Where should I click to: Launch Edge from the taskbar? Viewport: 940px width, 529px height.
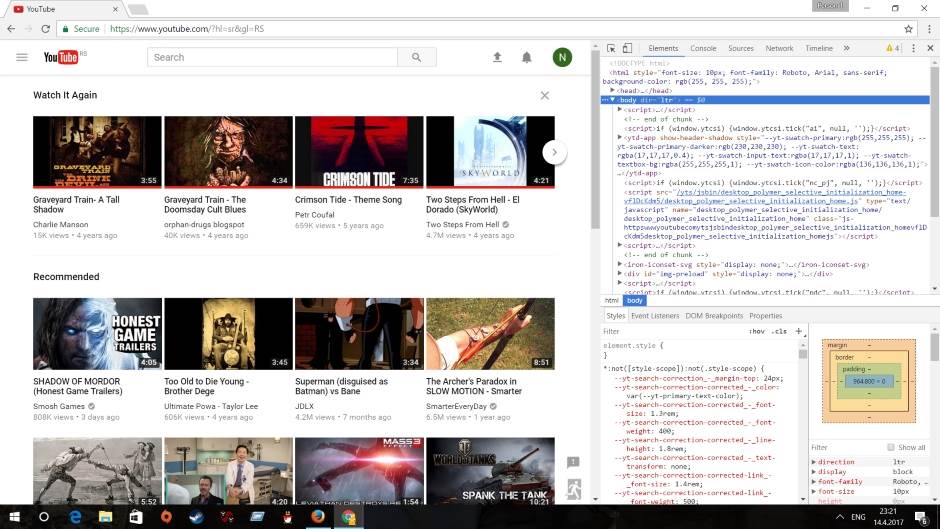[75, 516]
